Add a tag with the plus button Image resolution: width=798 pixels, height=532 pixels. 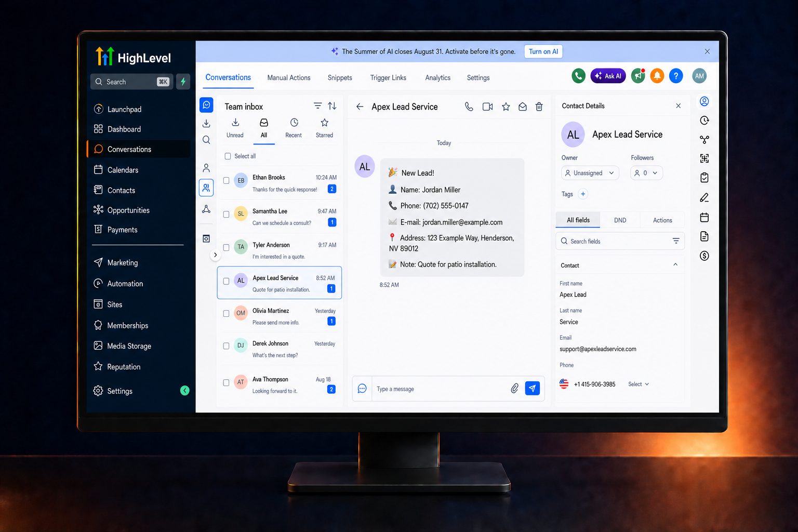pos(583,194)
